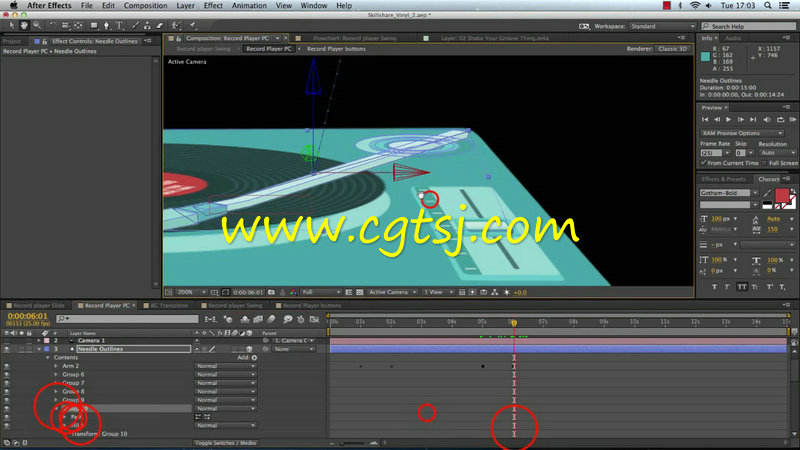Open the Graph Editor
This screenshot has height=450, width=800.
pyautogui.click(x=314, y=319)
